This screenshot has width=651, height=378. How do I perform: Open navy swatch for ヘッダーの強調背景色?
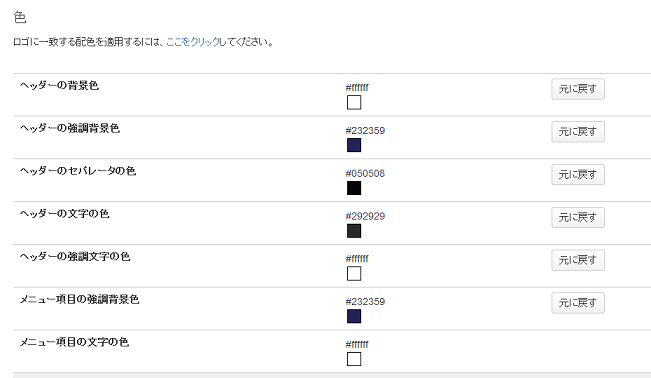click(x=354, y=145)
